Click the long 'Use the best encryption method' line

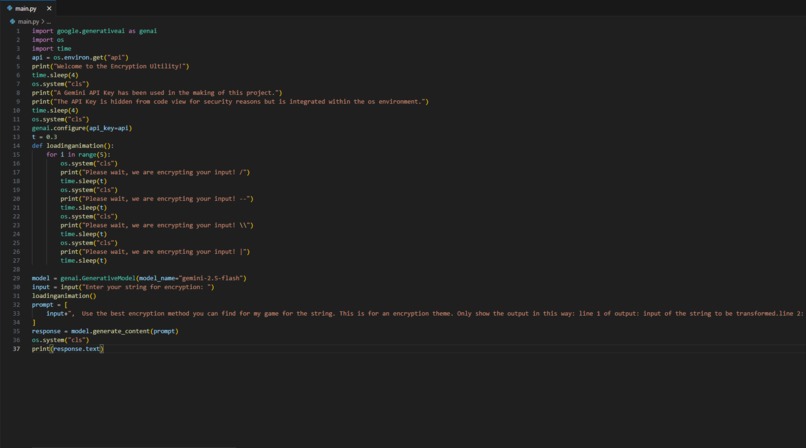point(425,314)
